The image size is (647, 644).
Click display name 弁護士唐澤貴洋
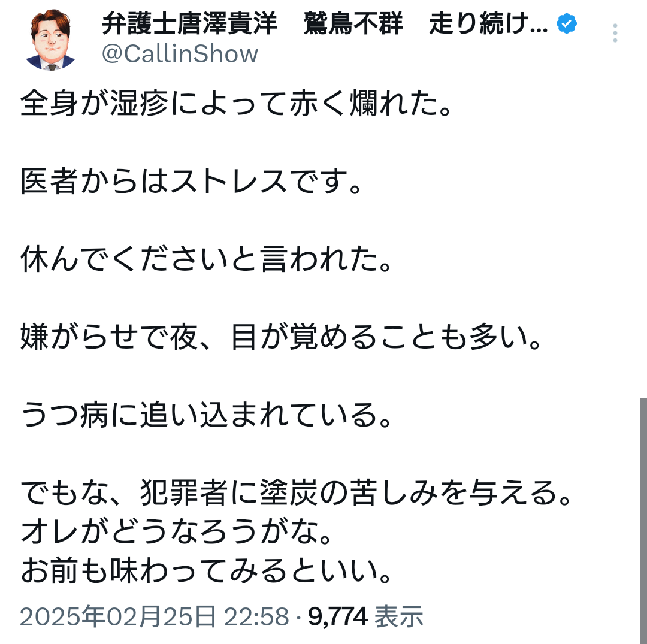coord(189,24)
